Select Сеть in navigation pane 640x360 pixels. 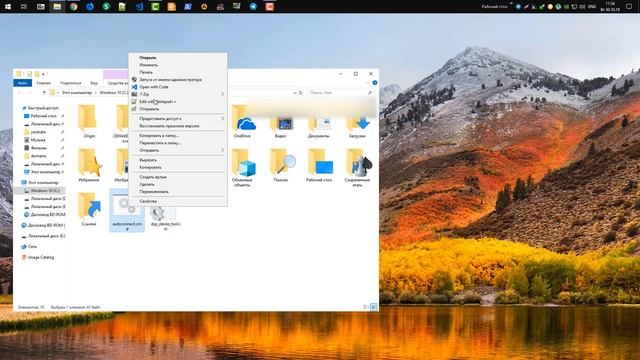coord(32,247)
